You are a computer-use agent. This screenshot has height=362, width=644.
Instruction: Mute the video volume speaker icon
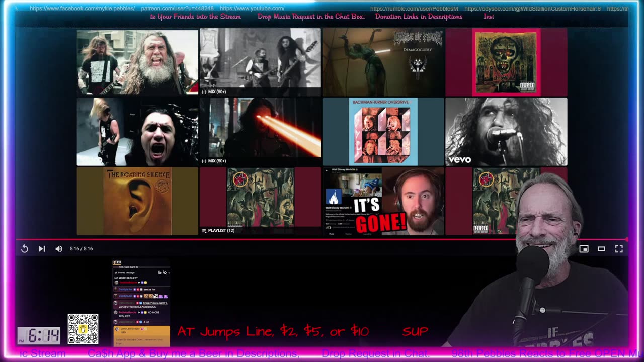[59, 249]
